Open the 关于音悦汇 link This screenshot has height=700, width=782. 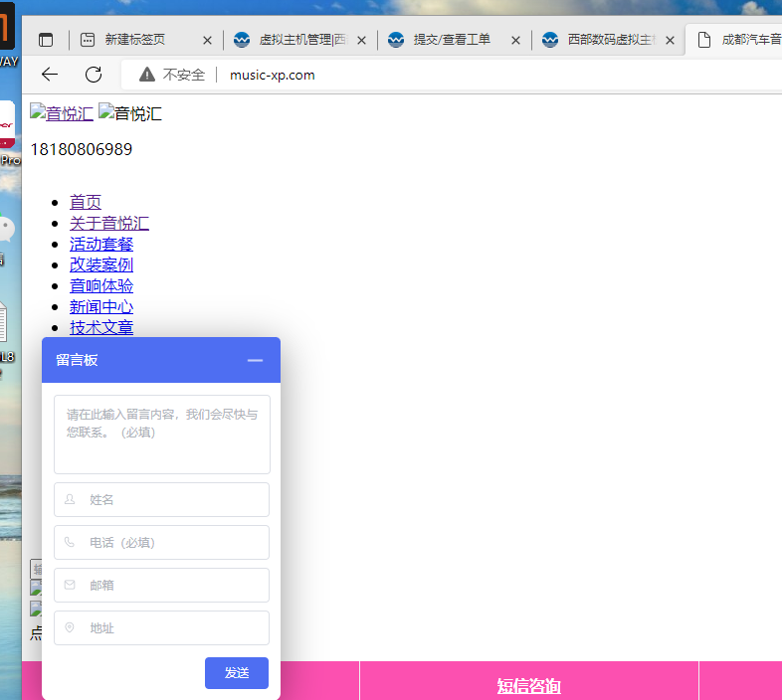click(109, 223)
